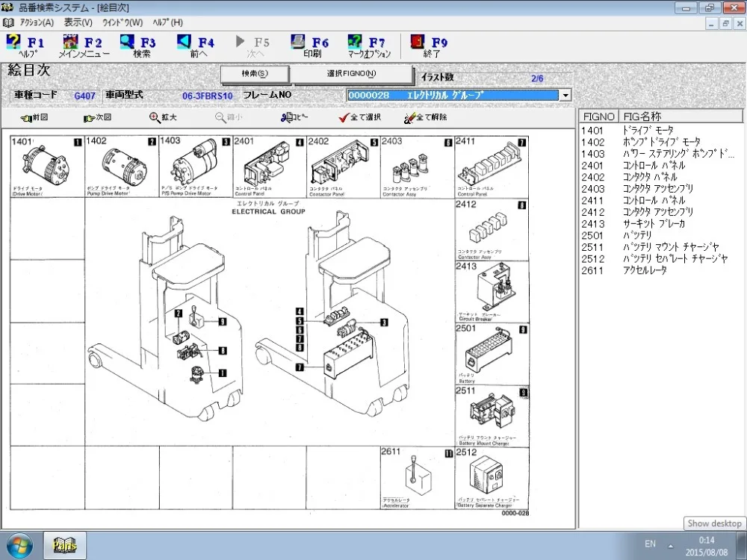Select thumbnail 2402 Contactor Panel
The width and height of the screenshot is (747, 560).
[x=344, y=167]
